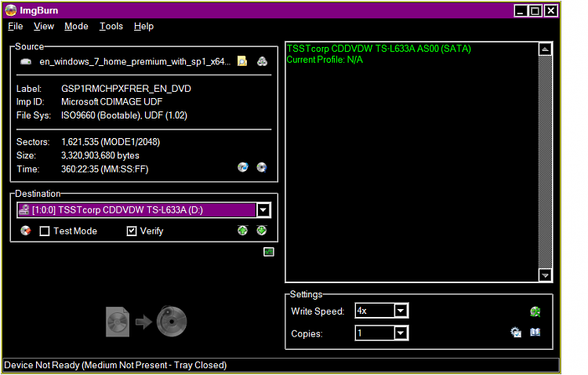This screenshot has height=375, width=588.
Task: Click the Copies value field showing 1
Action: pos(375,333)
